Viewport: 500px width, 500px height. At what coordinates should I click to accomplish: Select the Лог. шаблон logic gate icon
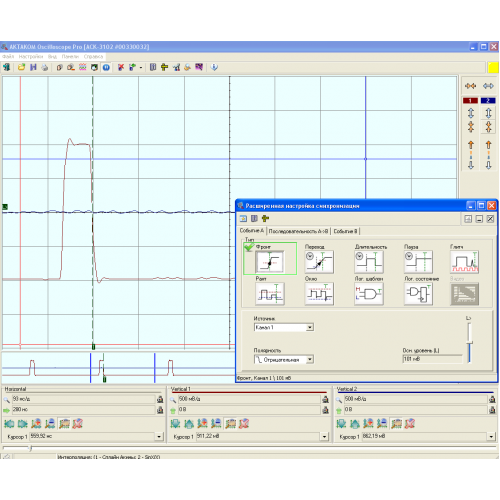click(x=369, y=294)
